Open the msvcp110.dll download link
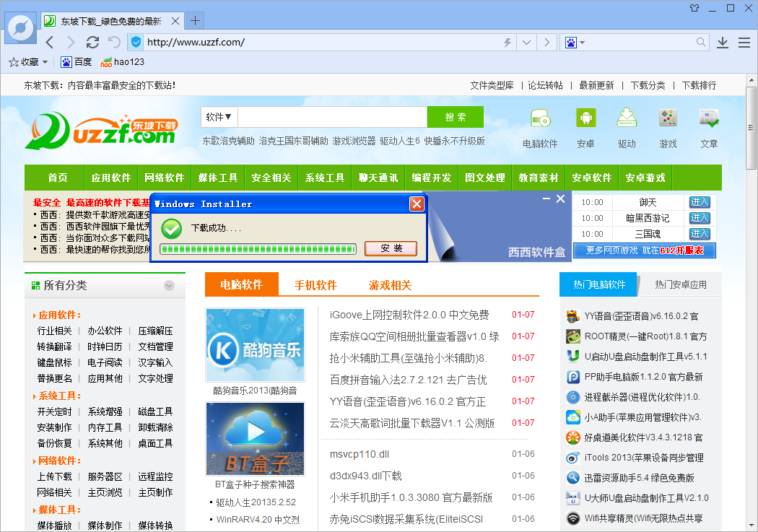 tap(360, 454)
